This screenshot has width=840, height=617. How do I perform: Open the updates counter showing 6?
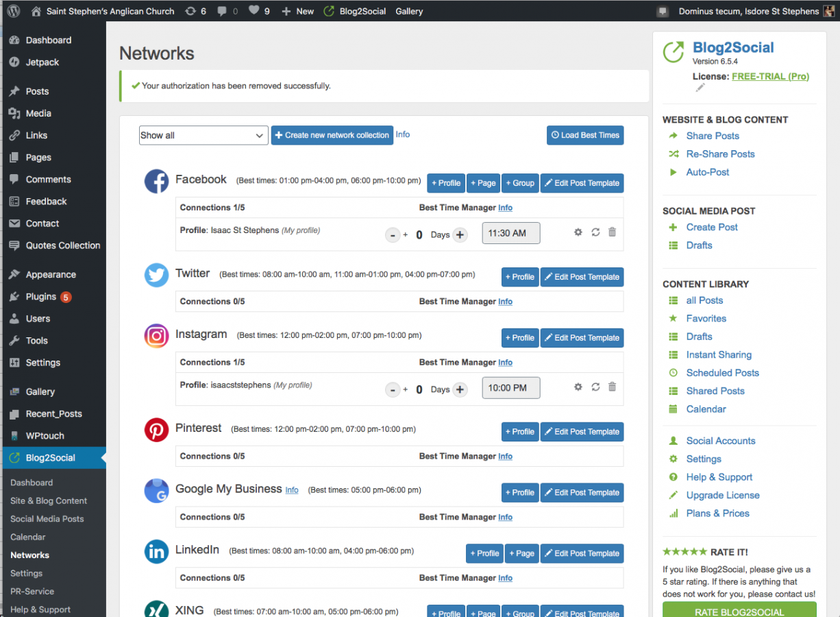[x=196, y=11]
